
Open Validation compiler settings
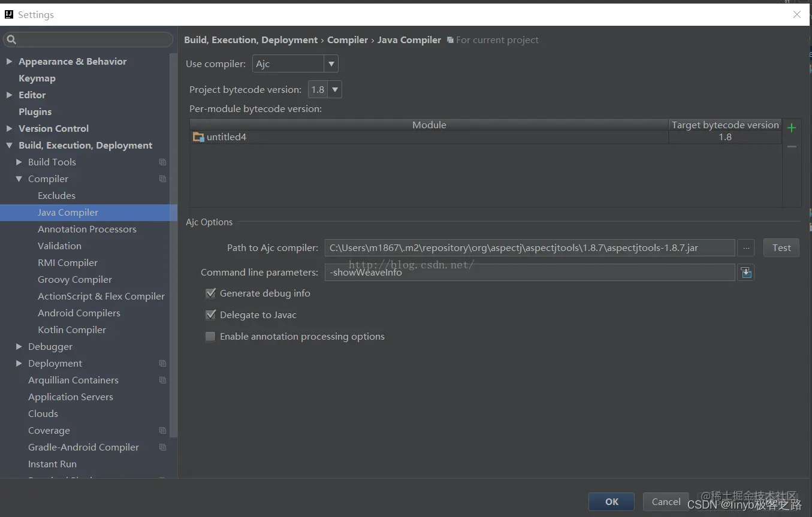click(59, 246)
